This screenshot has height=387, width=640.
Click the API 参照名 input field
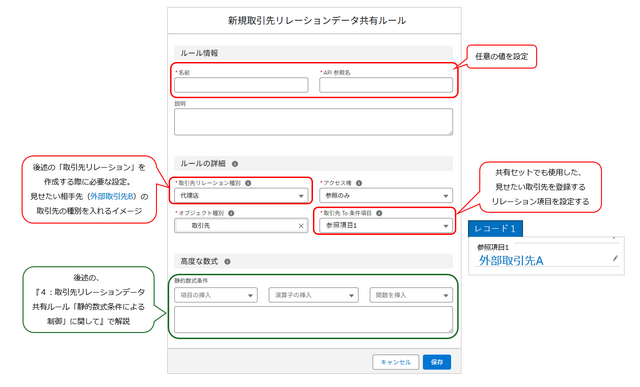(x=386, y=85)
